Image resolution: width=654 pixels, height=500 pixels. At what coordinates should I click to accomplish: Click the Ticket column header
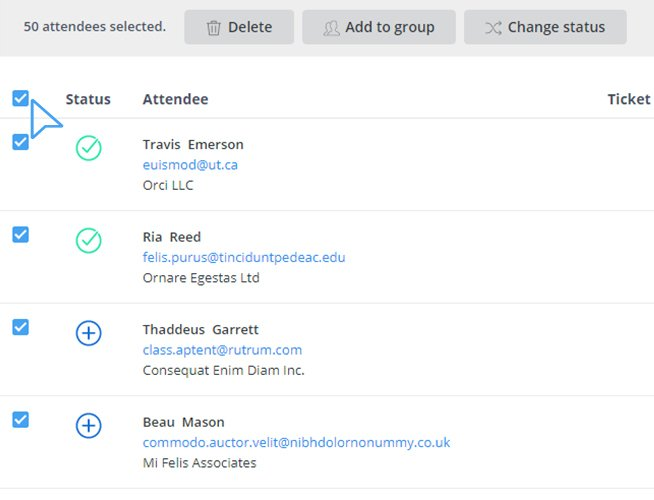628,99
